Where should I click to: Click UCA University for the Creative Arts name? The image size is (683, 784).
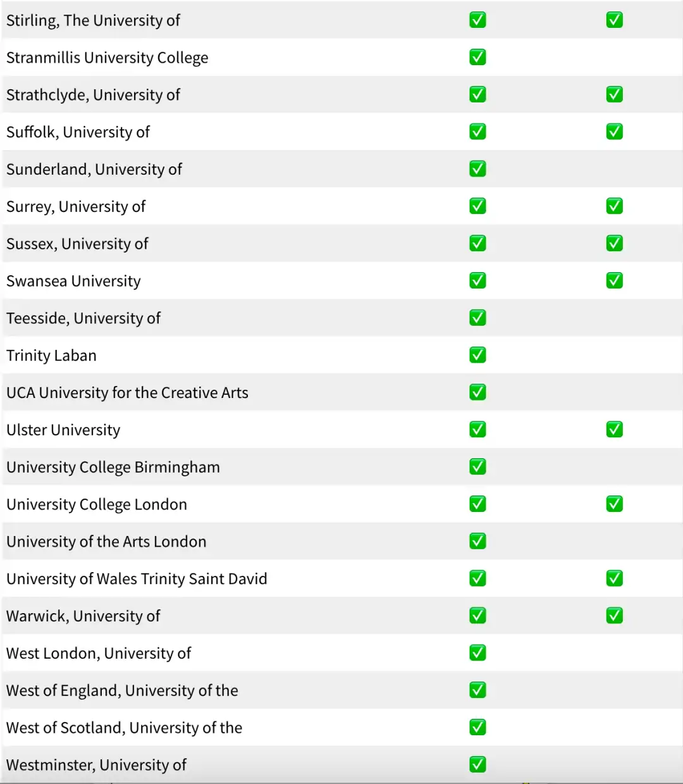coord(127,393)
